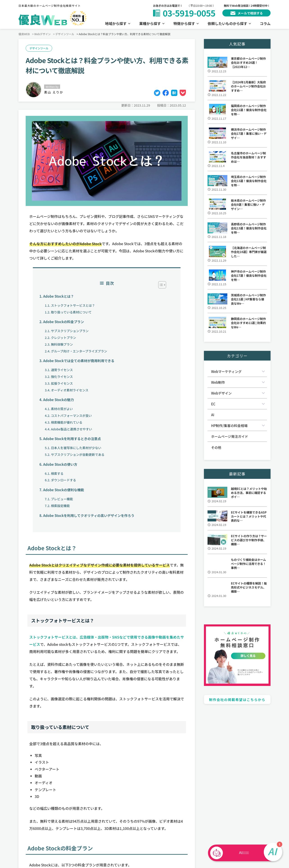
Task: Open 神戸市のホームページ制作会社17選 article
Action: pyautogui.click(x=248, y=275)
